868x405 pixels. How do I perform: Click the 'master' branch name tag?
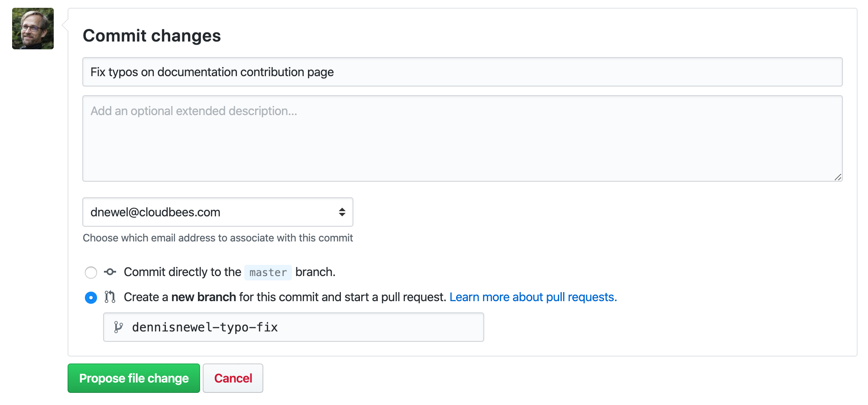[268, 273]
